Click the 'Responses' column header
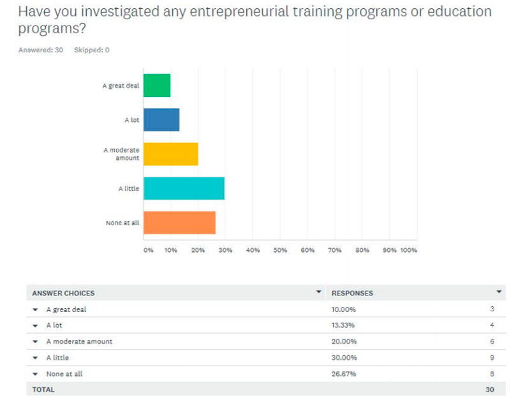 click(352, 293)
